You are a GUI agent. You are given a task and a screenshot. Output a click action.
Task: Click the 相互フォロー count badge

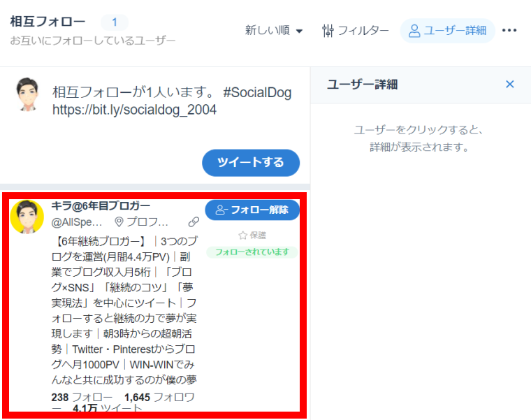coord(114,22)
